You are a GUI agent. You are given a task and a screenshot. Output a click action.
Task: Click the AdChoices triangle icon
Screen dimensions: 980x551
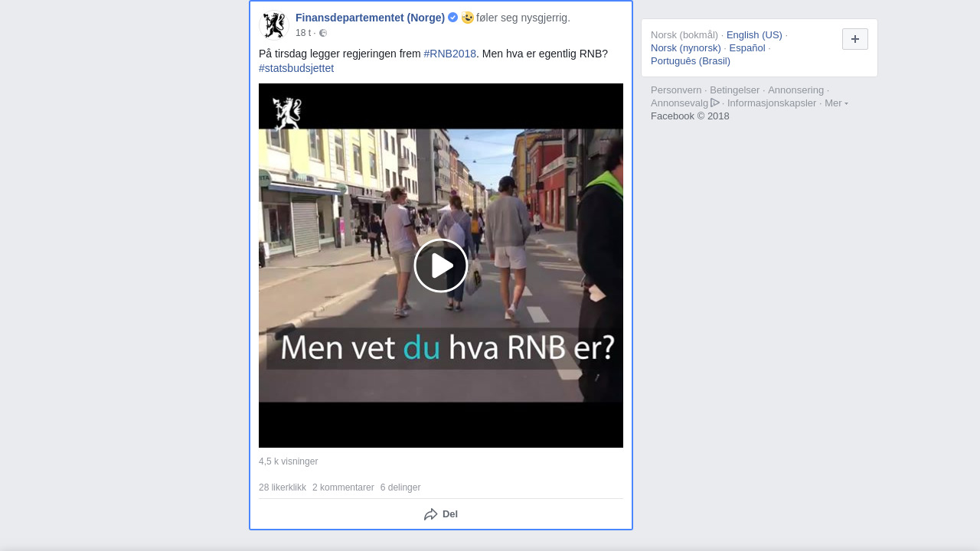click(x=715, y=103)
